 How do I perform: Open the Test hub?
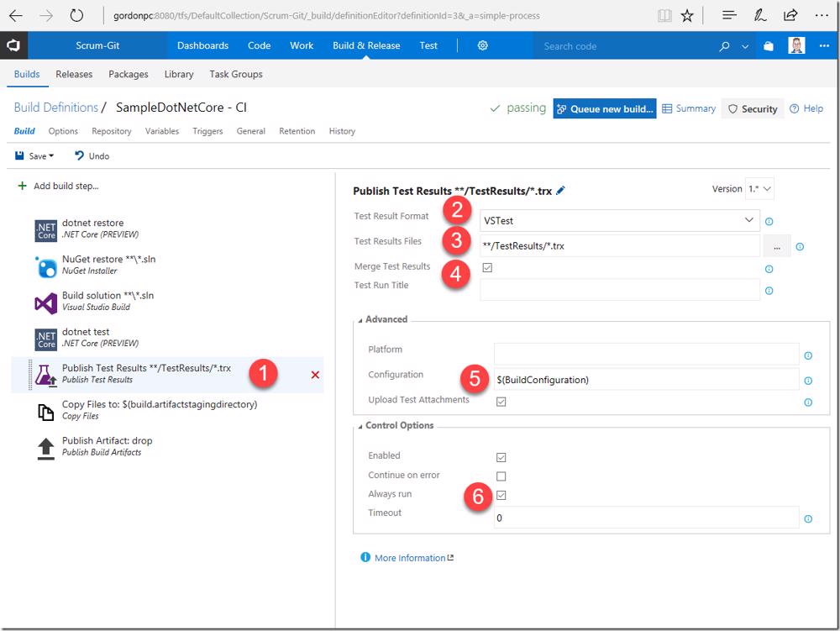pos(428,45)
